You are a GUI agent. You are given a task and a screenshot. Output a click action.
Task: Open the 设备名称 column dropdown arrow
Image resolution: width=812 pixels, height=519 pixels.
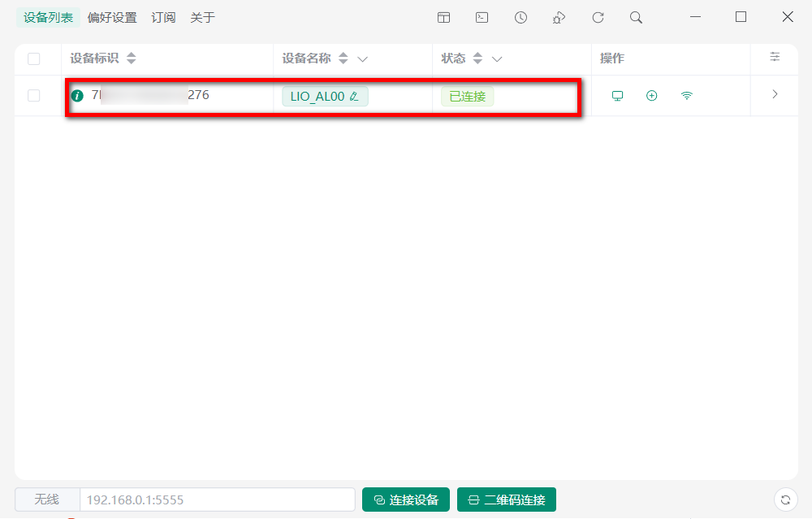[363, 58]
